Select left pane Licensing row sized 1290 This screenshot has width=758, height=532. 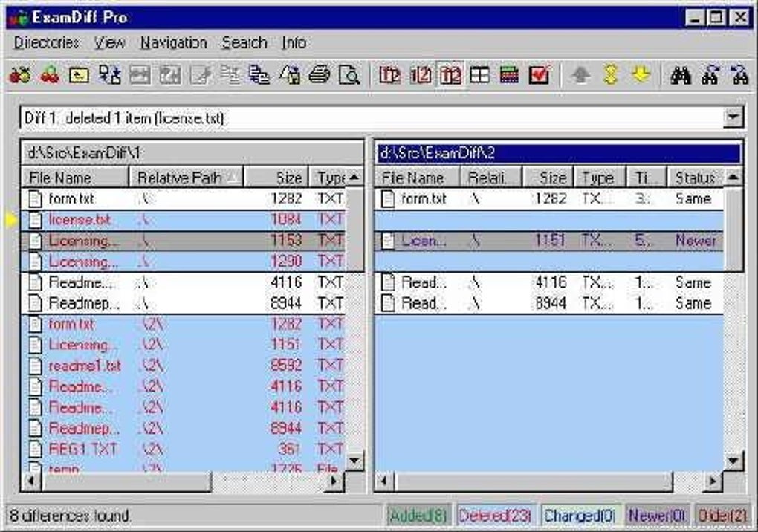[x=184, y=262]
